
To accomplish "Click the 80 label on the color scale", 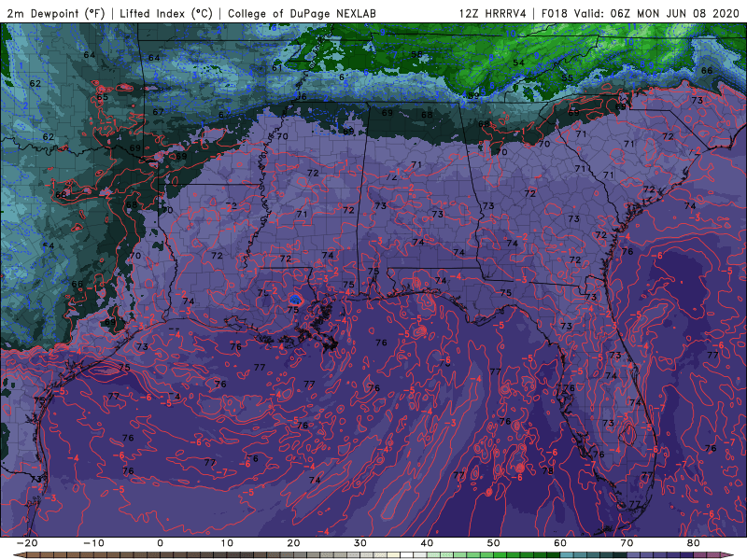I will 694,543.
